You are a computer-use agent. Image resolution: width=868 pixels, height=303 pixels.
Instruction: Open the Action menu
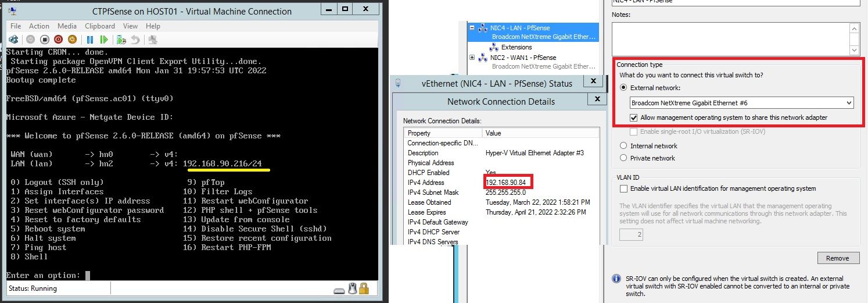39,26
